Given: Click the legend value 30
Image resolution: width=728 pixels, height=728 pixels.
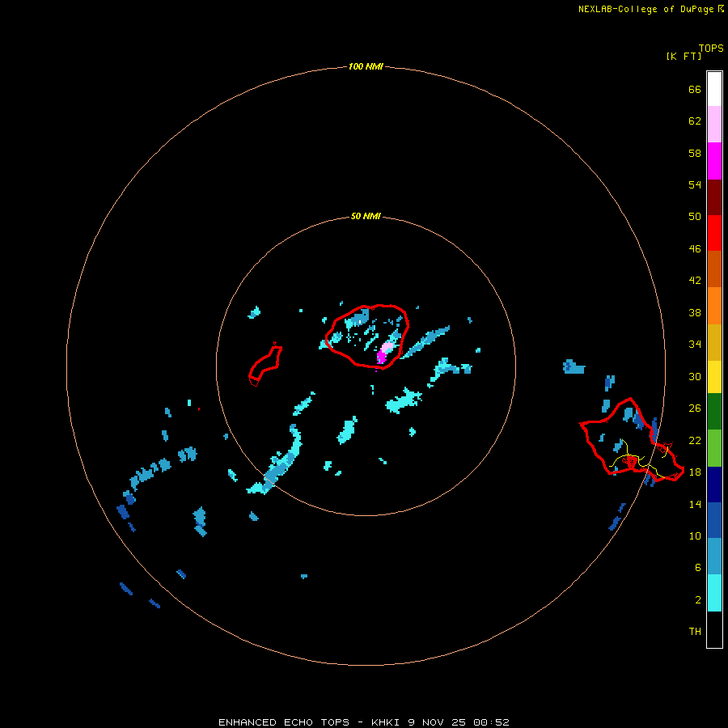Looking at the screenshot, I should tap(695, 376).
